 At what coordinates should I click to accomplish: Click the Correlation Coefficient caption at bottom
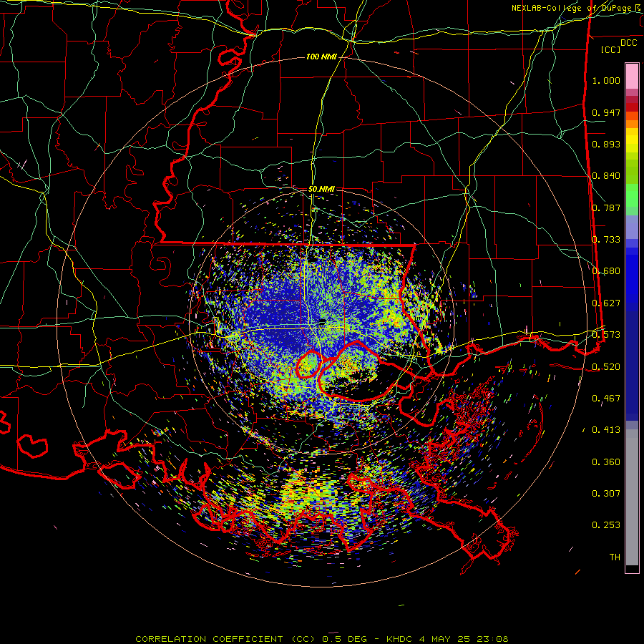pyautogui.click(x=322, y=639)
